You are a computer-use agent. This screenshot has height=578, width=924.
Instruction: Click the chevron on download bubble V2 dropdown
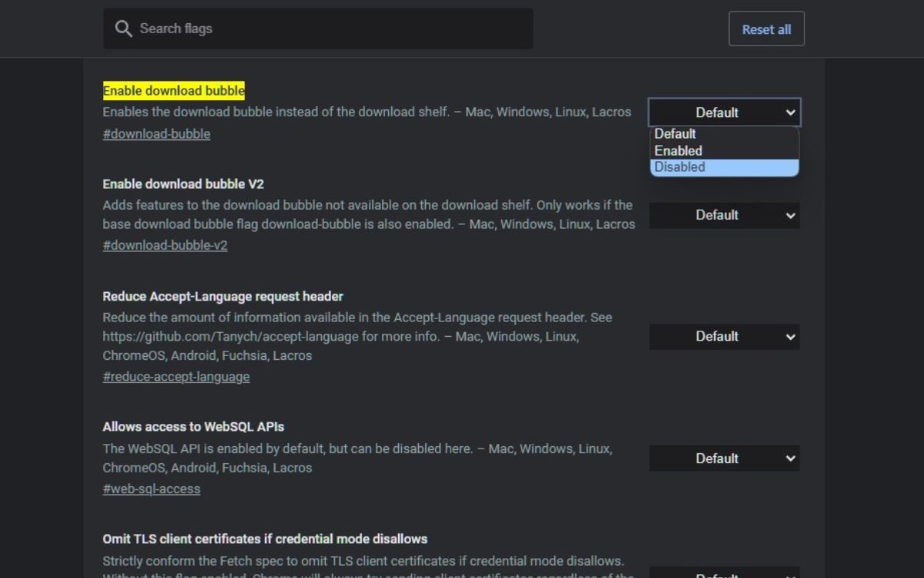tap(790, 215)
